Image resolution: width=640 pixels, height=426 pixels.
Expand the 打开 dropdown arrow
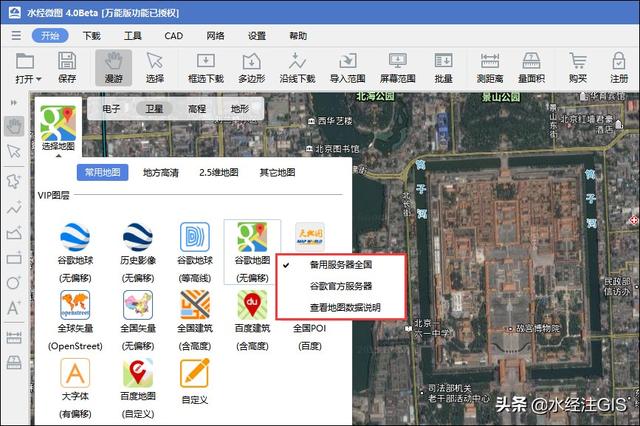39,79
